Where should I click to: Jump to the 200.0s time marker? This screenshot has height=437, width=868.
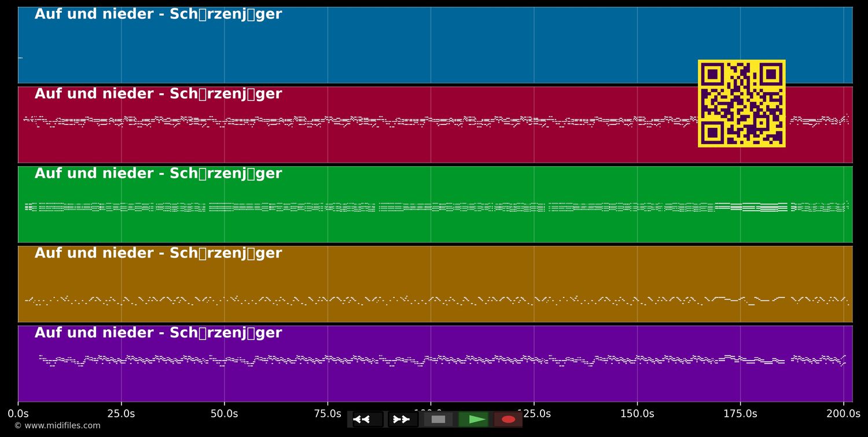tap(843, 414)
